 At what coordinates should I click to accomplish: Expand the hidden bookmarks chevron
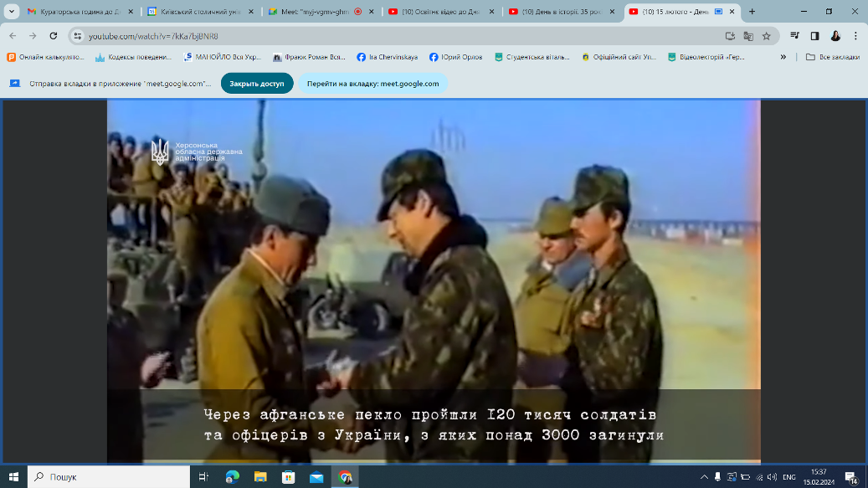[x=783, y=57]
